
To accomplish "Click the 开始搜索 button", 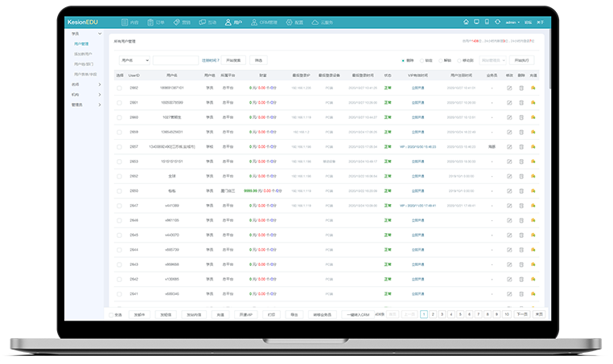I will pos(233,60).
